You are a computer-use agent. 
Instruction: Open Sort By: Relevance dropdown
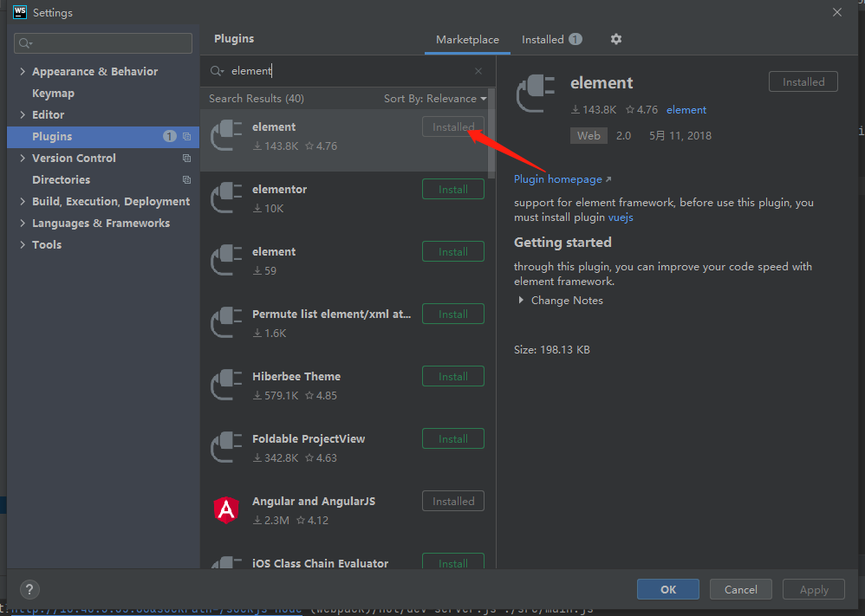[x=435, y=99]
